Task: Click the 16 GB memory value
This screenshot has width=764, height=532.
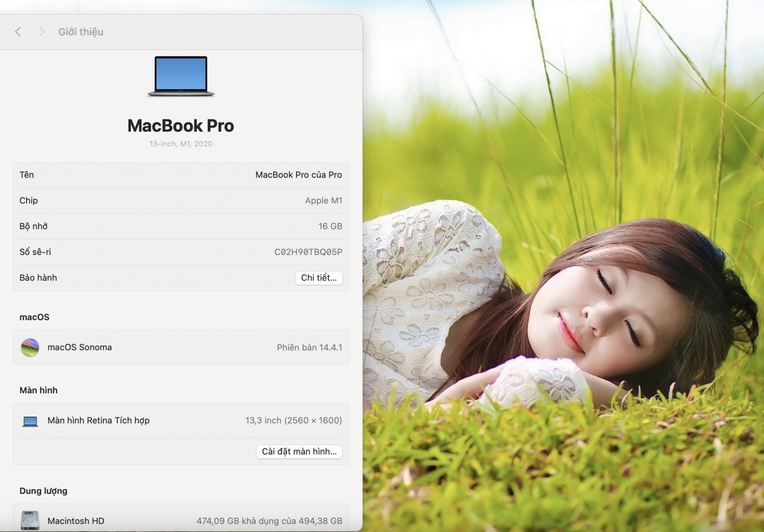Action: point(330,226)
